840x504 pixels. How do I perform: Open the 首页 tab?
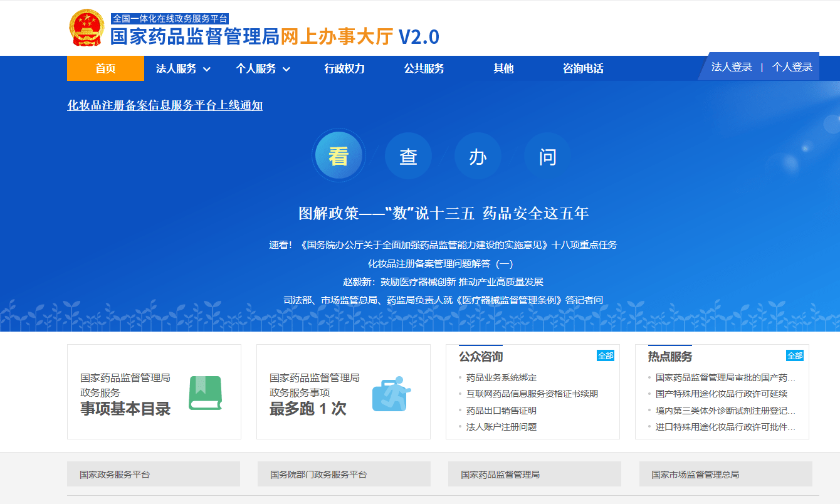pyautogui.click(x=105, y=68)
